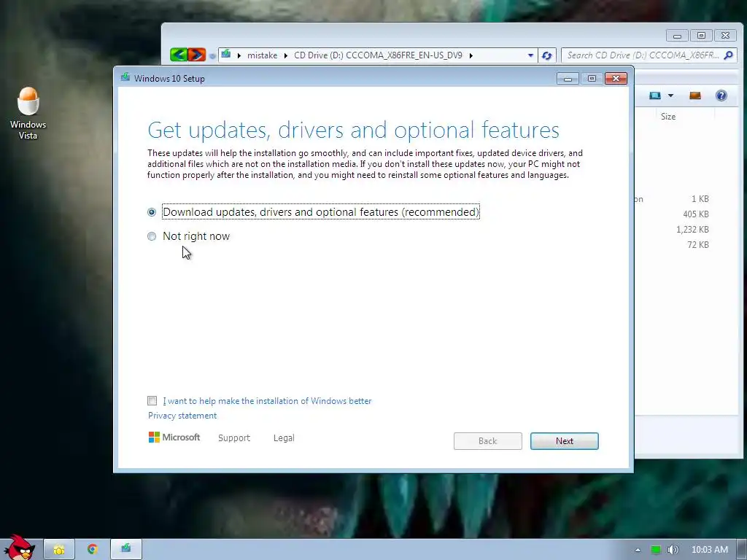Maximize the Explorer window
This screenshot has width=747, height=560.
point(701,36)
